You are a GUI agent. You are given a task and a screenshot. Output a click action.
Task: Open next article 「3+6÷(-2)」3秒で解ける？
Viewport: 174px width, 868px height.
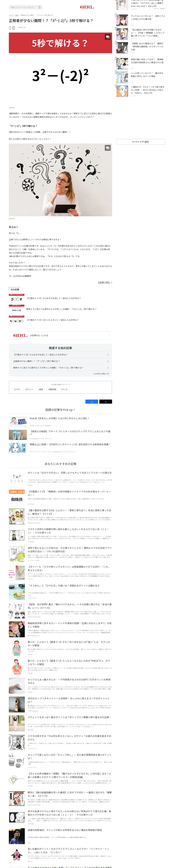61,309
